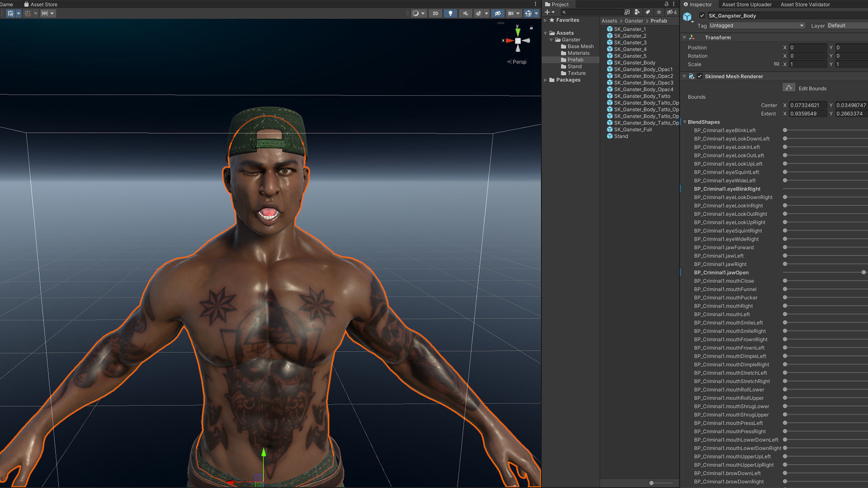Select SK_Ganster_Full prefab in list
Screen dimensions: 868x488
click(632, 130)
